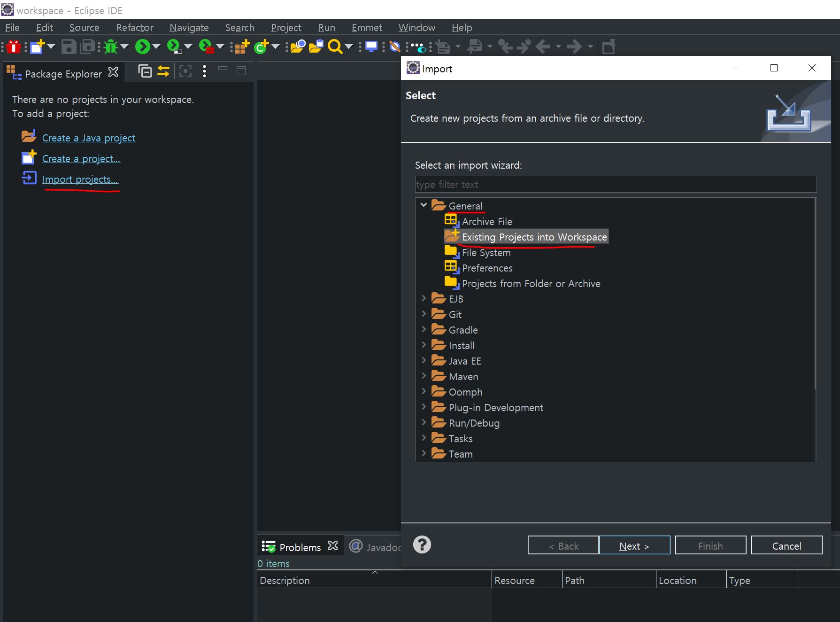Viewport: 840px width, 622px height.
Task: Open the Run dropdown arrow
Action: tap(156, 47)
